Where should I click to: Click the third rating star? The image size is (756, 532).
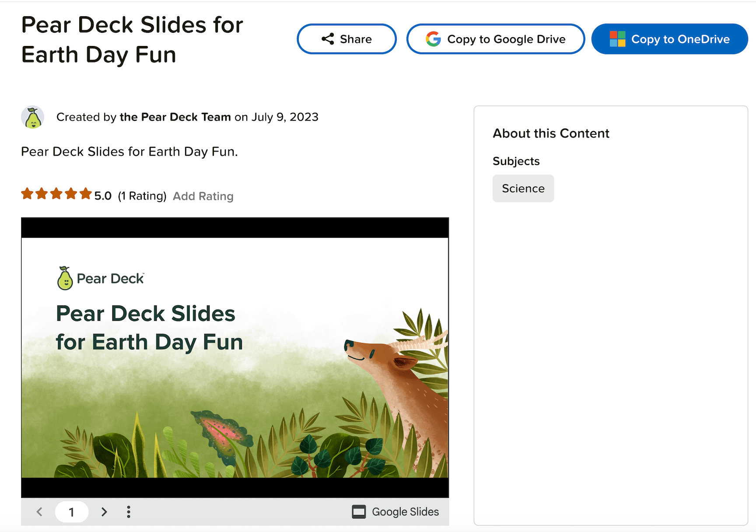pos(56,193)
